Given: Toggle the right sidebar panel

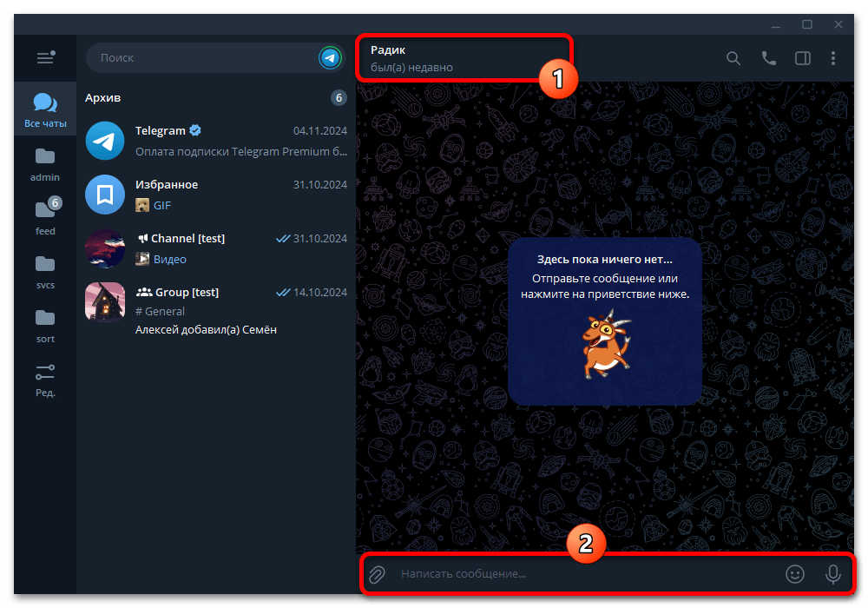Looking at the screenshot, I should click(802, 58).
